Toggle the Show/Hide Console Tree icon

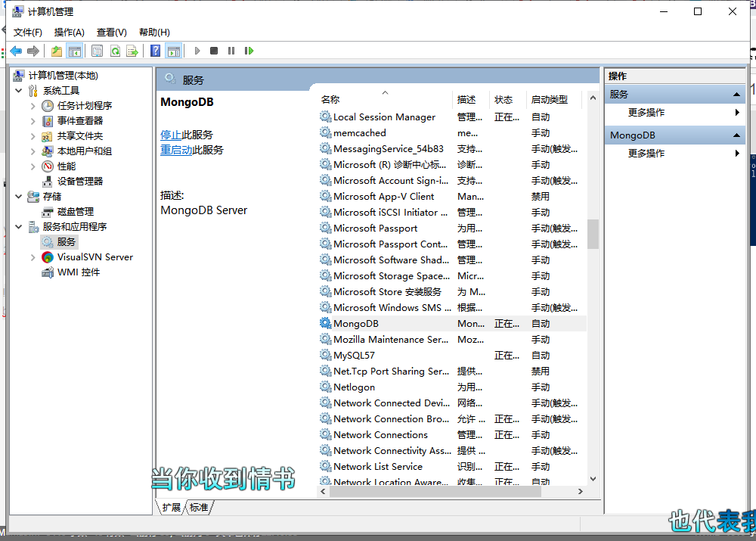[75, 51]
